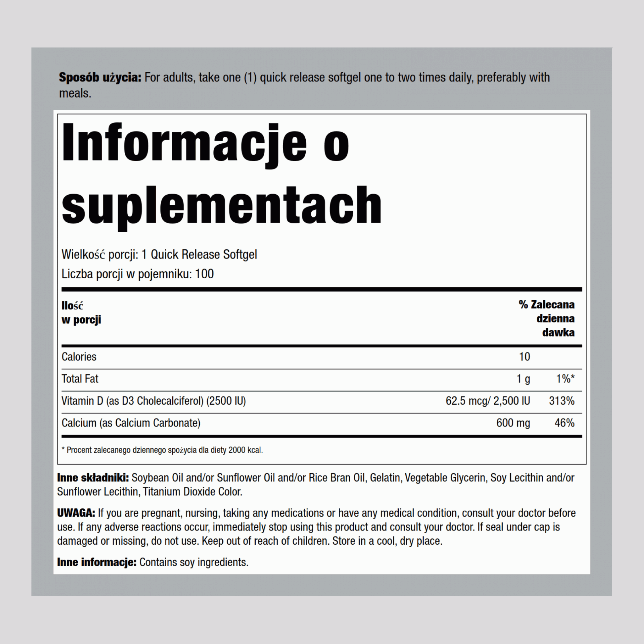Click the Total Fat amount '1 g'

tap(523, 379)
